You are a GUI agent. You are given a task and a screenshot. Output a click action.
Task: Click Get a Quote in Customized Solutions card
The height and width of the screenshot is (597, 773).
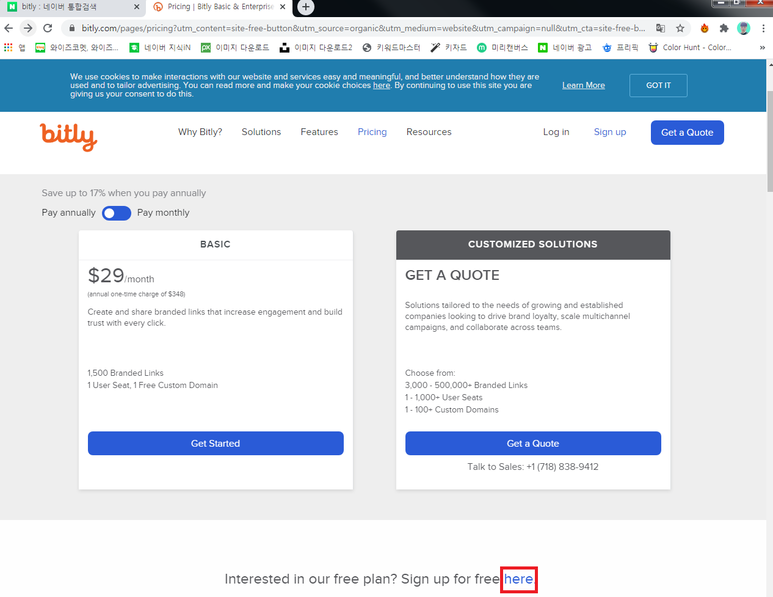pos(533,443)
